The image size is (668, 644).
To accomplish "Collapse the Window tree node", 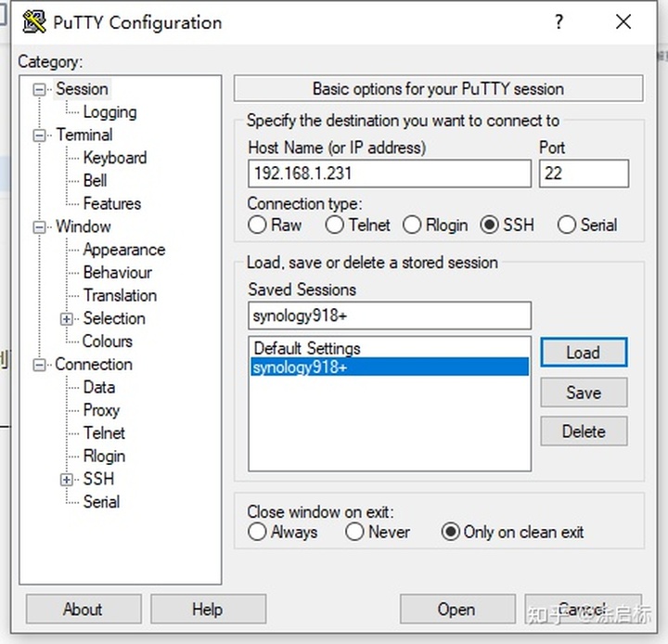I will click(39, 227).
